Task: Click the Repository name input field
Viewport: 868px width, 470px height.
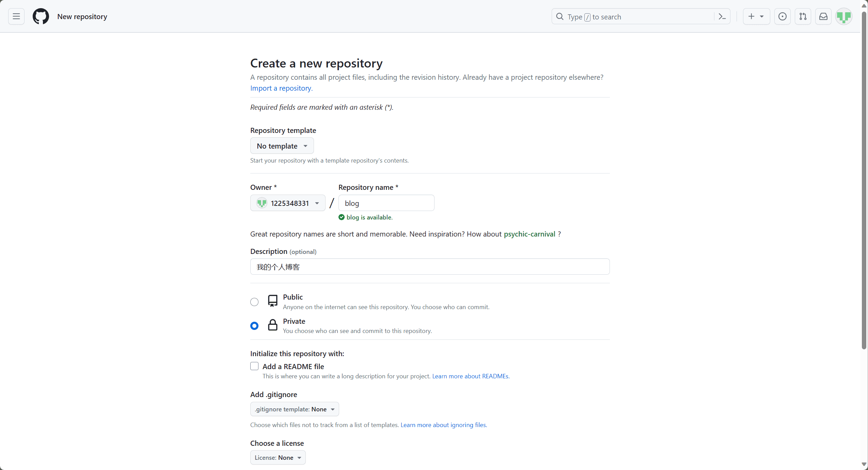Action: coord(386,203)
